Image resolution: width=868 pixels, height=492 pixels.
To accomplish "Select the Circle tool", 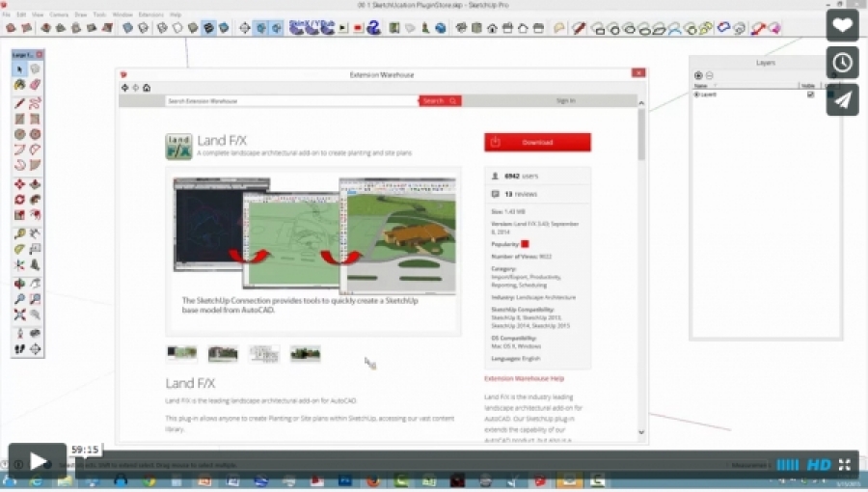I will pyautogui.click(x=20, y=134).
